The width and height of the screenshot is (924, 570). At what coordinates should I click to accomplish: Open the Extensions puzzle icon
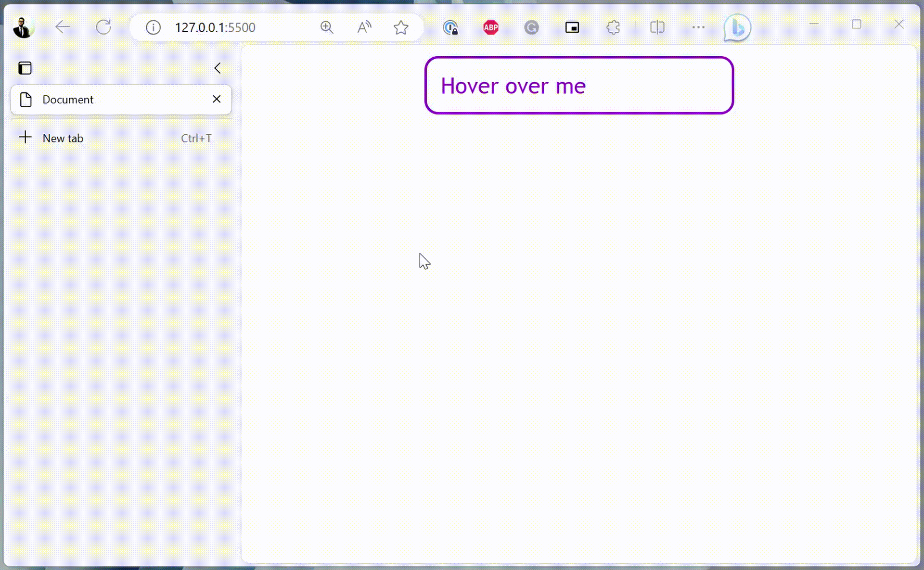613,27
